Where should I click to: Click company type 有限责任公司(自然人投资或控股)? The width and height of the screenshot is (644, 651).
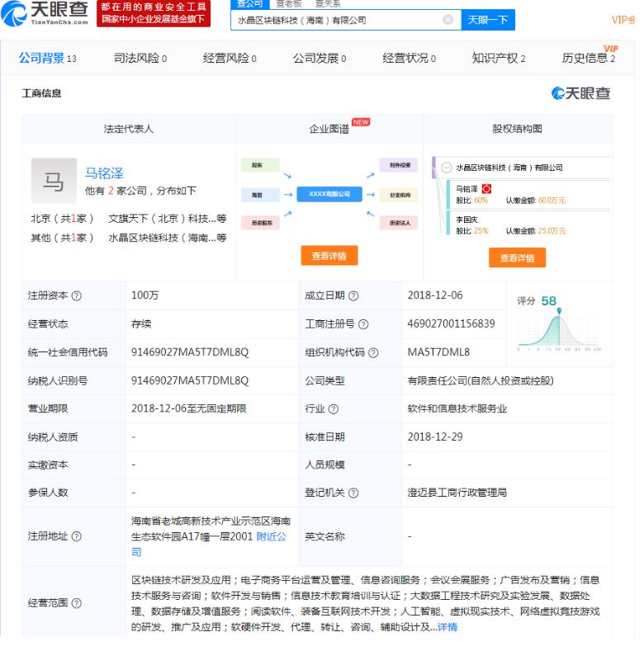coord(481,380)
